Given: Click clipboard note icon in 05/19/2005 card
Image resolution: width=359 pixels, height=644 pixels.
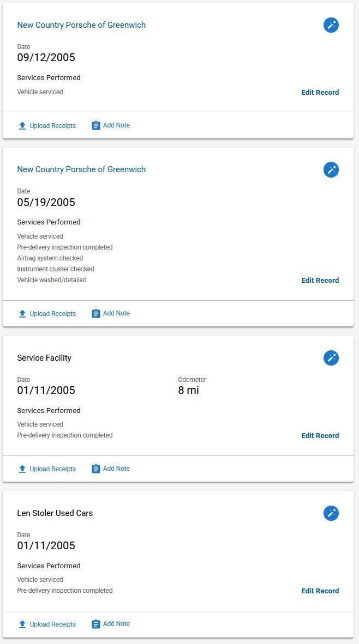Looking at the screenshot, I should tap(96, 314).
